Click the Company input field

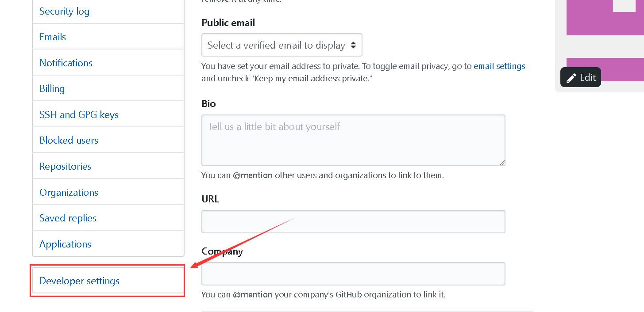coord(353,274)
